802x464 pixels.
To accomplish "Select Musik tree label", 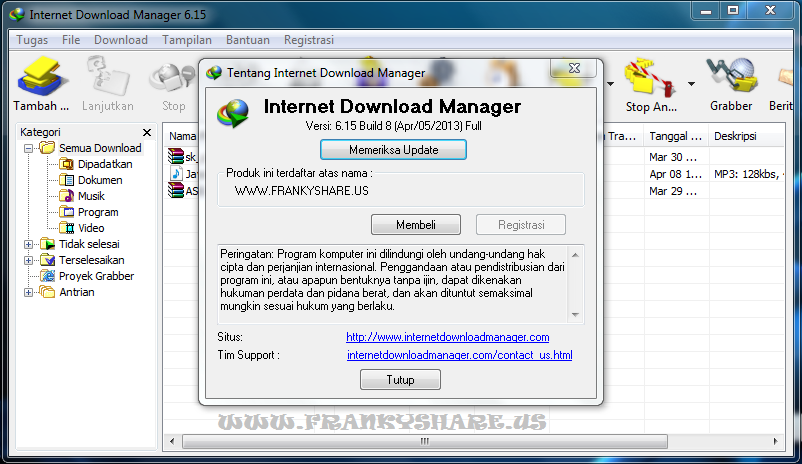I will tap(91, 196).
